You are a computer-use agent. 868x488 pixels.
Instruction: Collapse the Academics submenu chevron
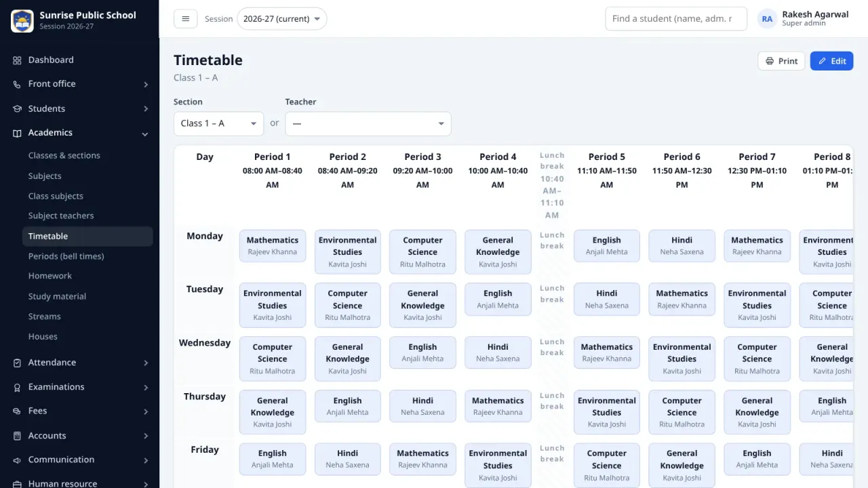coord(145,134)
